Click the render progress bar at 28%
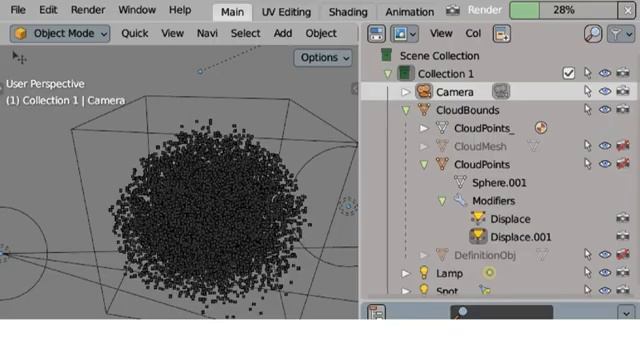640x360 pixels. (563, 10)
